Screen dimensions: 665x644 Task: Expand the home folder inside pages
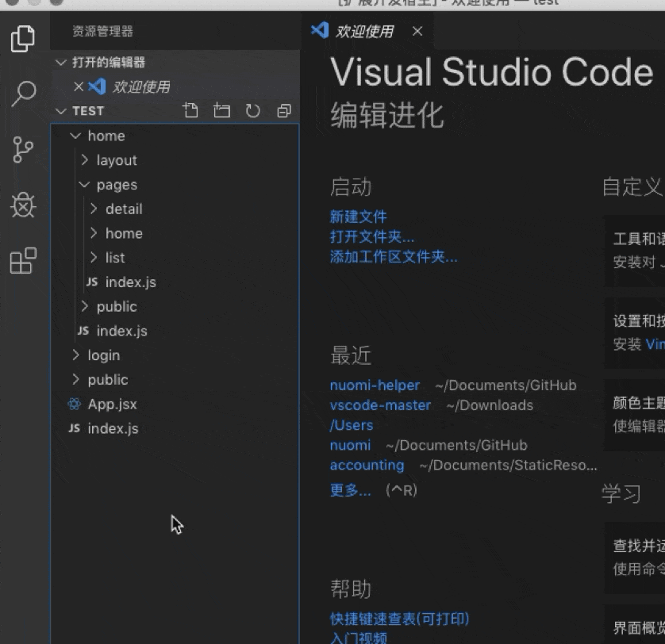tap(94, 232)
